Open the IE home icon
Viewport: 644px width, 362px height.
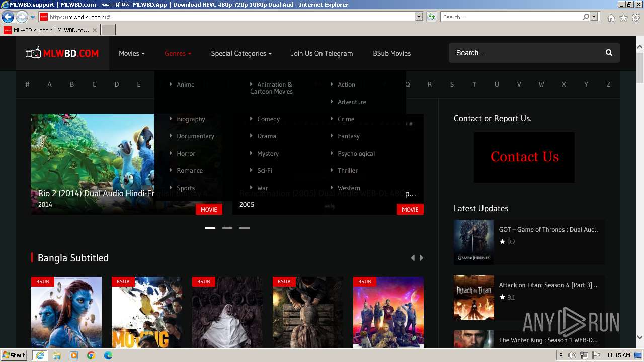point(611,18)
